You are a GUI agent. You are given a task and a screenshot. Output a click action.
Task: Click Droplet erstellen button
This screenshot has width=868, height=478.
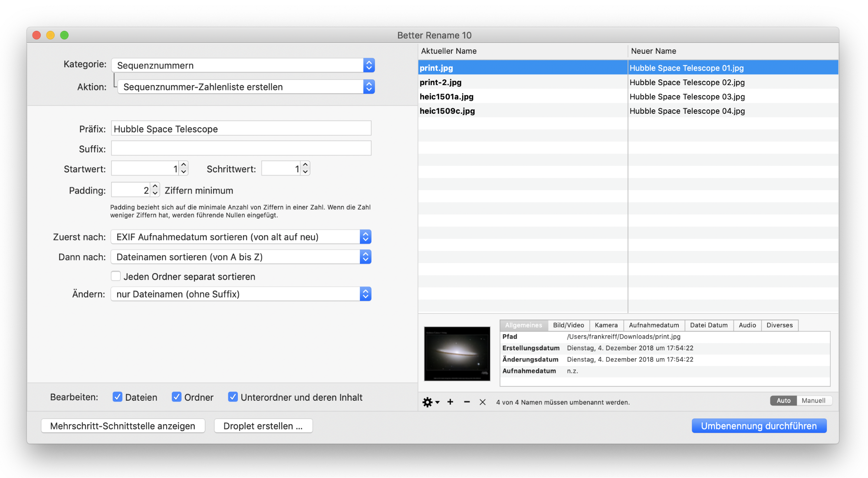[x=263, y=426]
